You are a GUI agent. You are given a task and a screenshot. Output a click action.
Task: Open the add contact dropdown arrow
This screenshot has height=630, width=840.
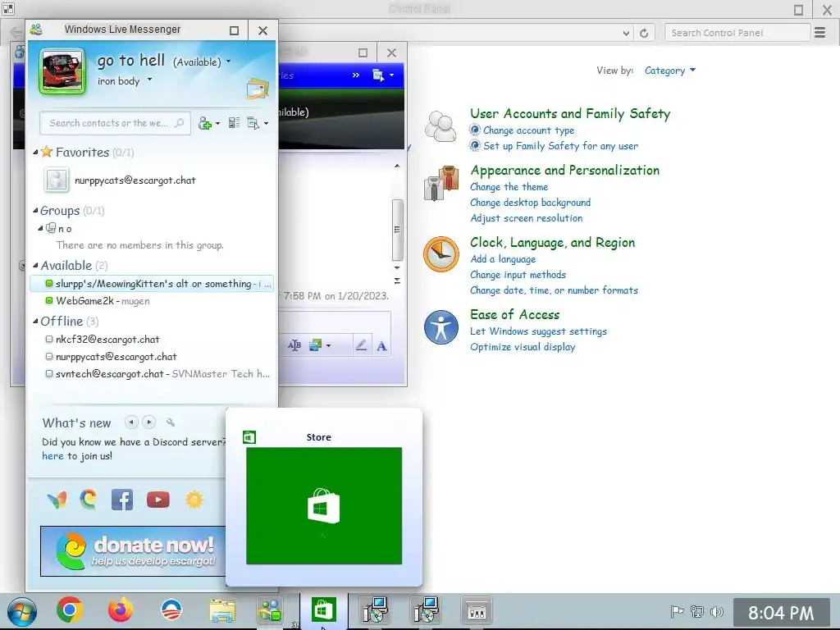pos(217,124)
